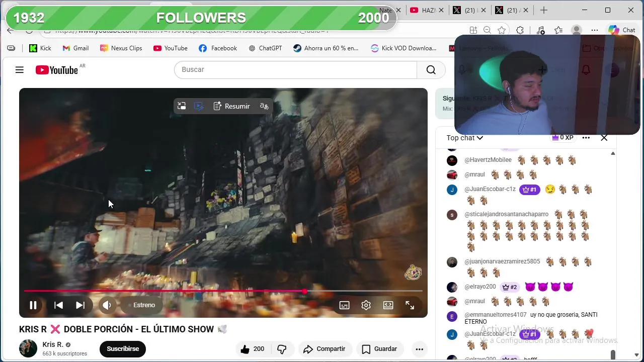The height and width of the screenshot is (362, 644).
Task: Click the translate icon in video overlay toolbar
Action: point(264,106)
